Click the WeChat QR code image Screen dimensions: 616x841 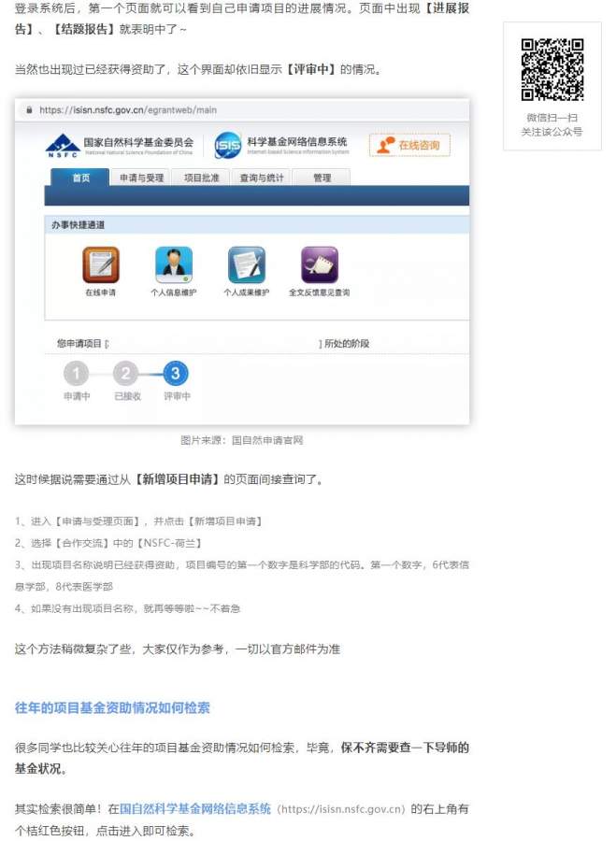[x=552, y=70]
